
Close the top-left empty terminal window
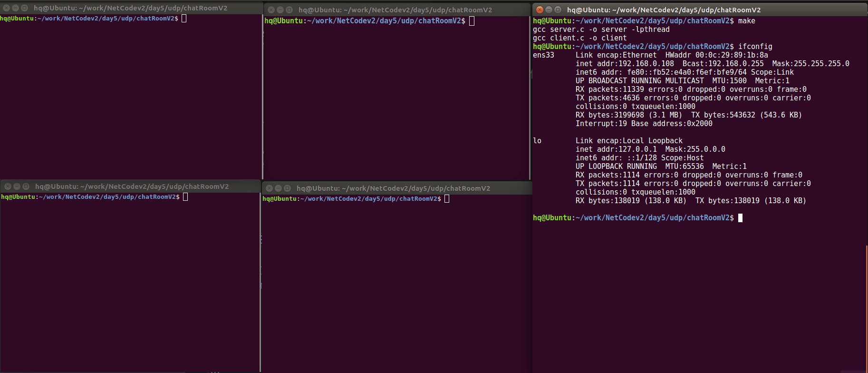[7, 8]
